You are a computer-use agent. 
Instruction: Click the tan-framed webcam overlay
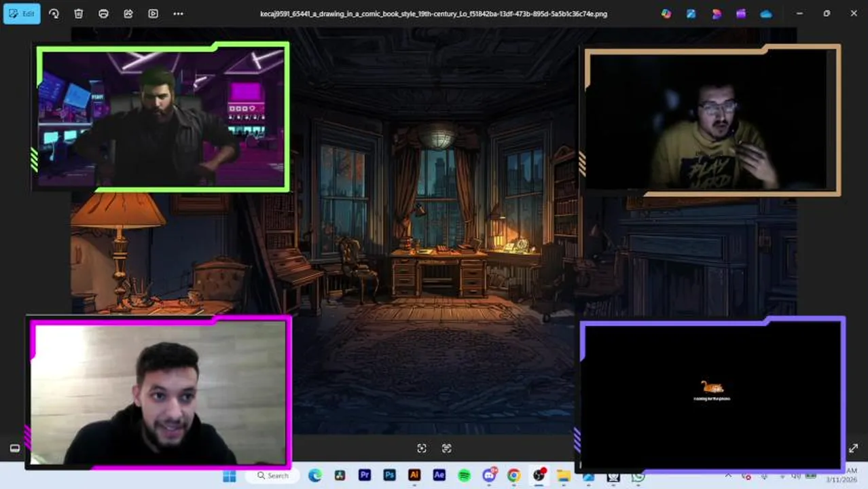point(712,120)
